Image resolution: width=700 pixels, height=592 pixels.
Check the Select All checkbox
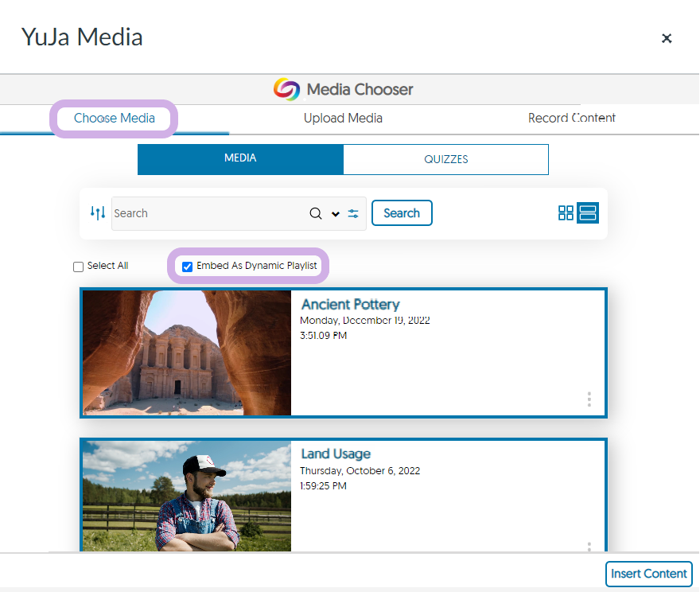78,267
